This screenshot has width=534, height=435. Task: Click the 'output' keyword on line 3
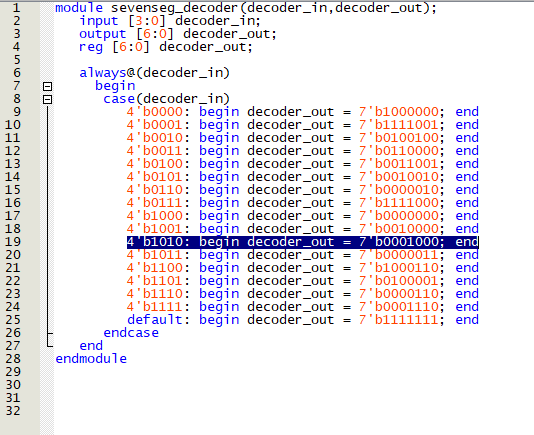pos(103,34)
